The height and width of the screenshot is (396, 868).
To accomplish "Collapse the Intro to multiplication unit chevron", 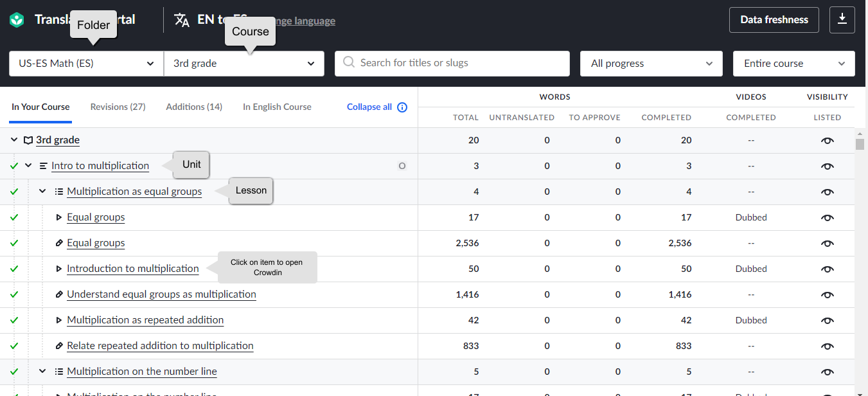I will (28, 166).
